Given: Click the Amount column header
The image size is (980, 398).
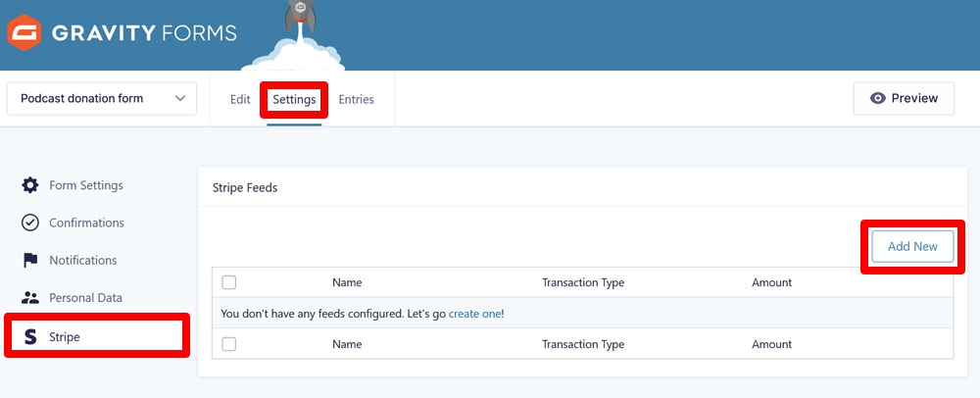Looking at the screenshot, I should click(x=772, y=282).
